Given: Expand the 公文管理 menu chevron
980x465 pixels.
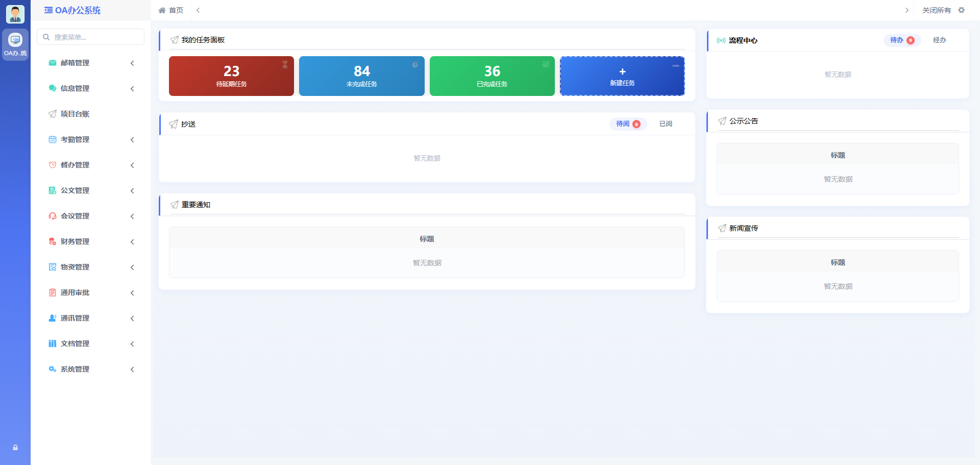Looking at the screenshot, I should pyautogui.click(x=132, y=191).
